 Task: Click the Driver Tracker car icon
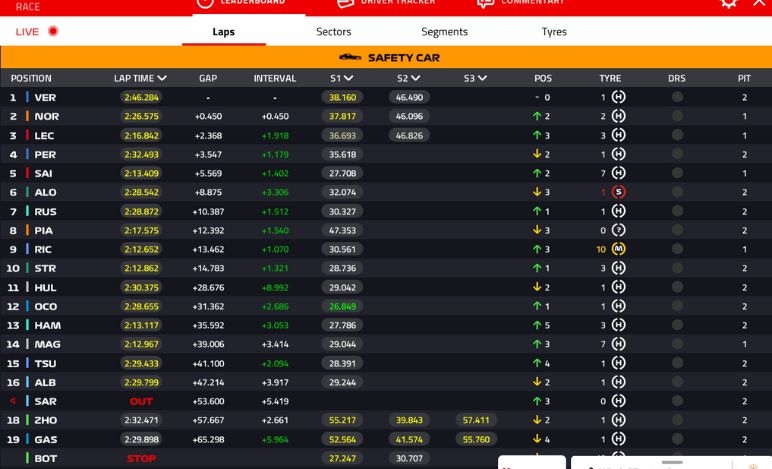[345, 3]
